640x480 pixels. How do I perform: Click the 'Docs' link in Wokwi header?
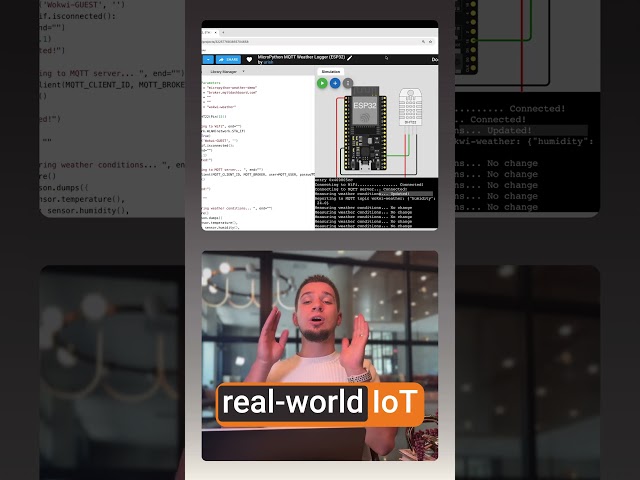[435, 60]
